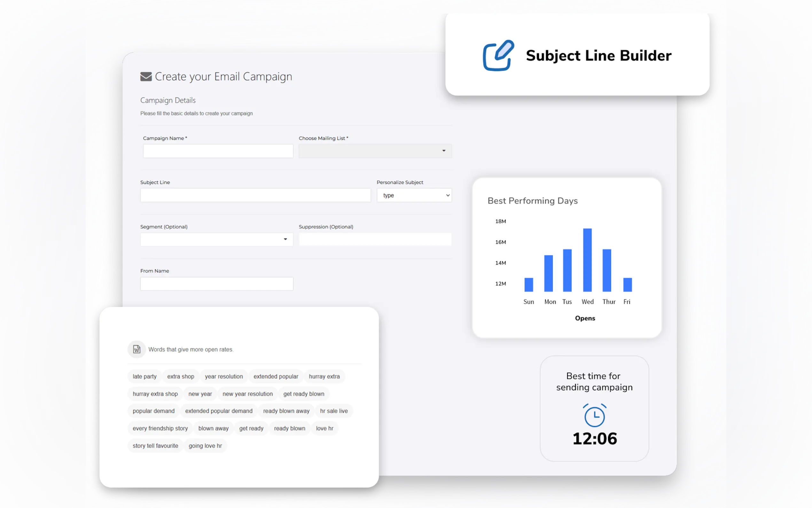Focus the Subject Line text field

point(255,195)
